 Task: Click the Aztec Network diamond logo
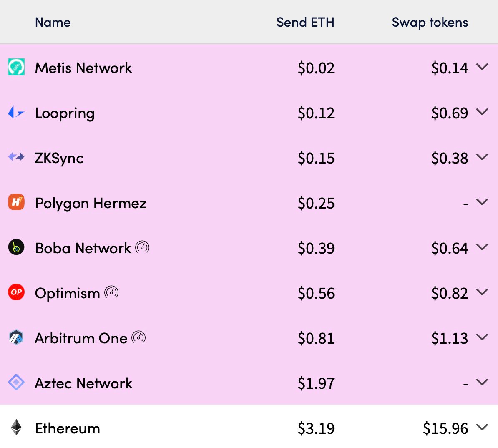16,382
